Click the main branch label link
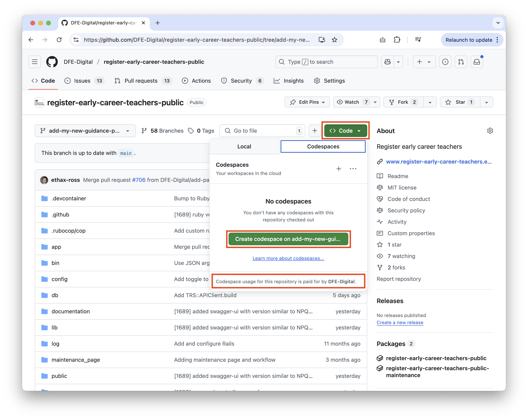 tap(126, 153)
